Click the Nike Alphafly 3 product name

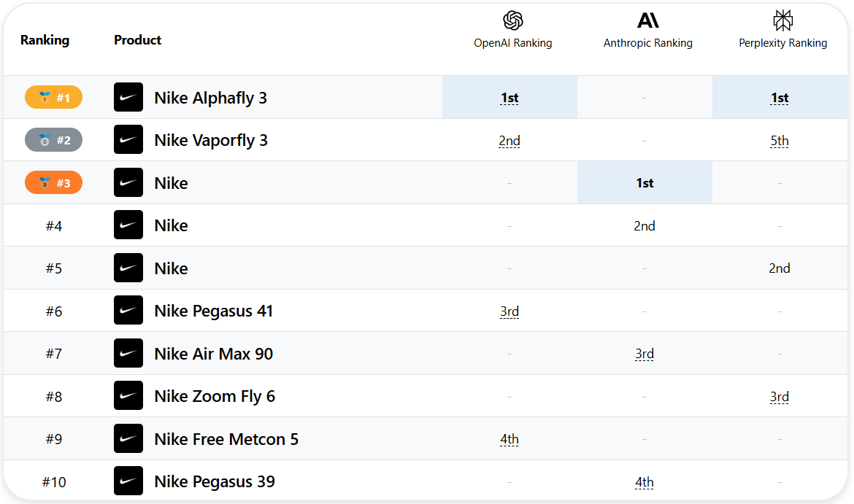tap(211, 98)
